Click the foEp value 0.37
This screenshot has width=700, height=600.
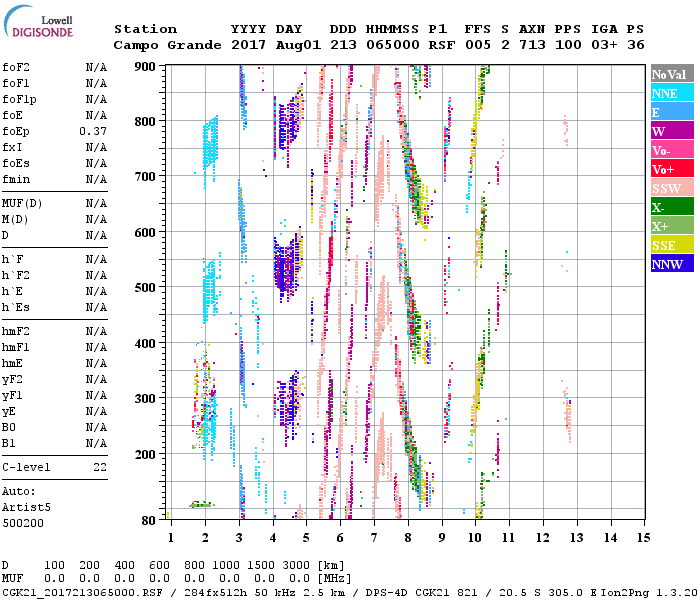click(93, 131)
